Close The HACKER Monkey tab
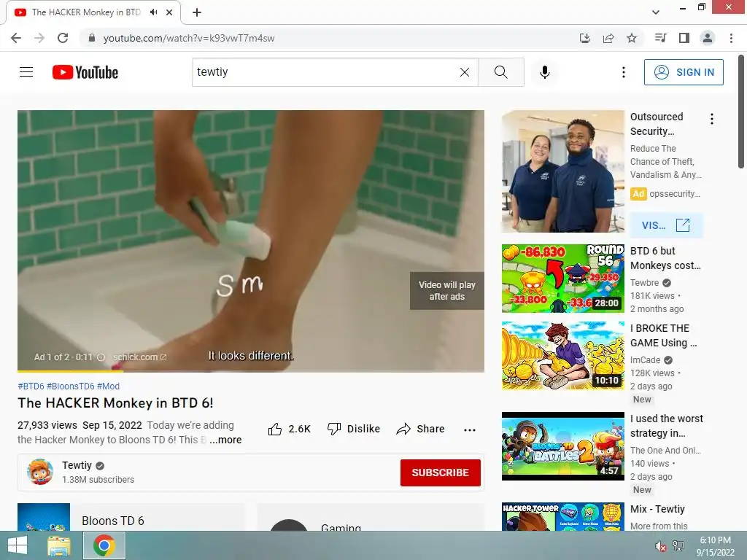The width and height of the screenshot is (747, 560). [169, 12]
